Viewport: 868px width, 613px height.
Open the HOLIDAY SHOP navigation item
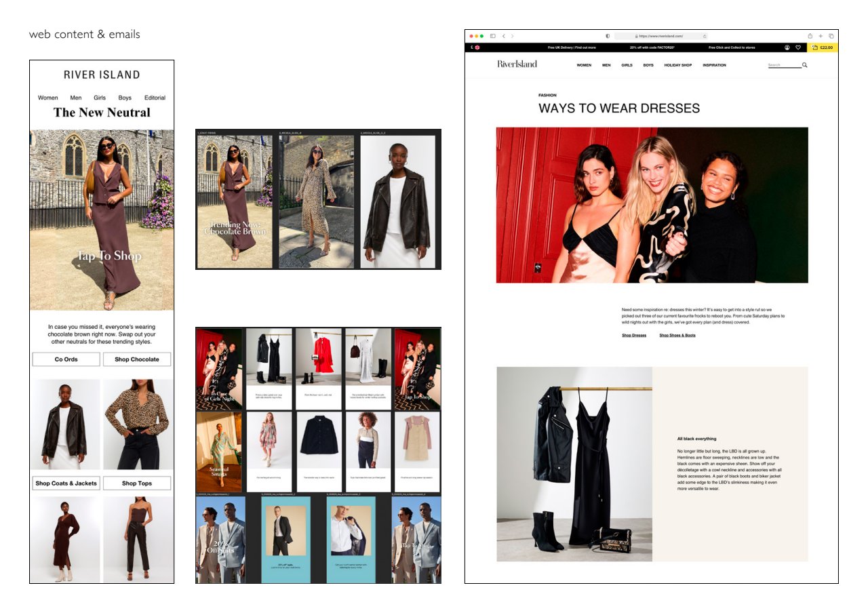click(x=678, y=65)
